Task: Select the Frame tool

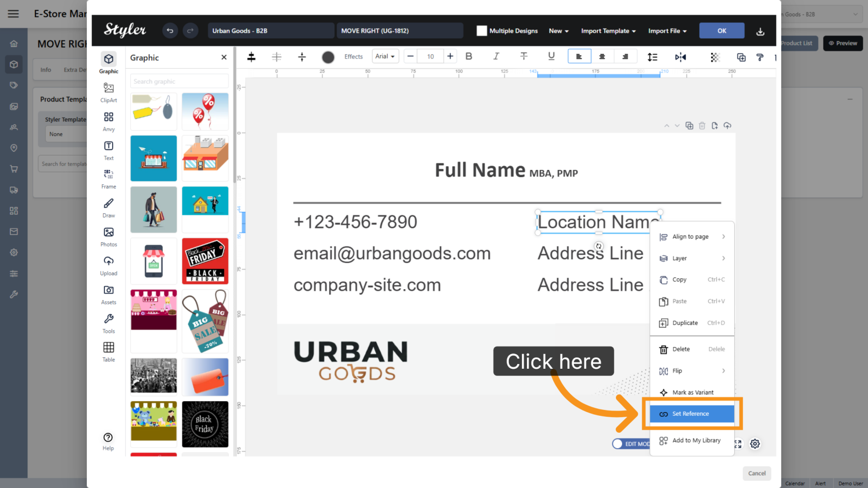Action: coord(109,179)
